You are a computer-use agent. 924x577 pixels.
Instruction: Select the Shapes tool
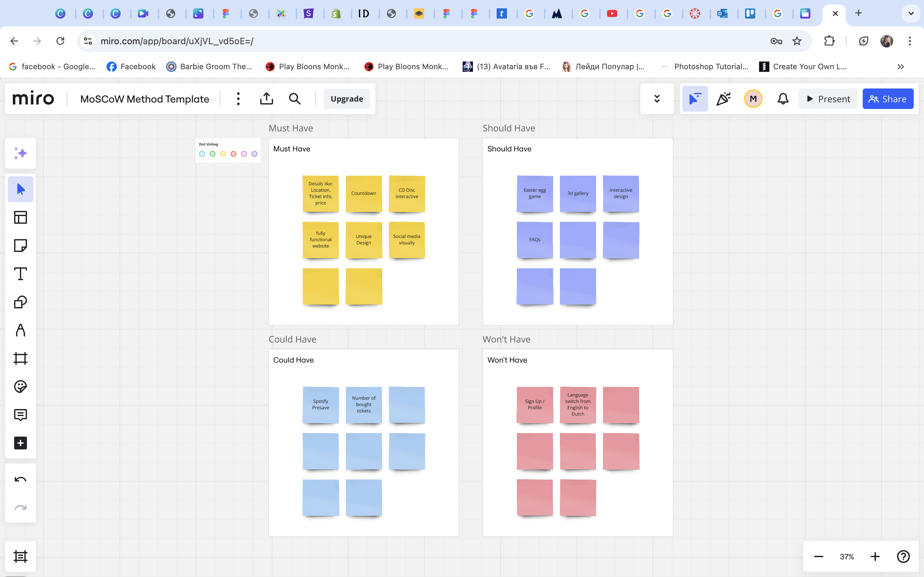[20, 302]
